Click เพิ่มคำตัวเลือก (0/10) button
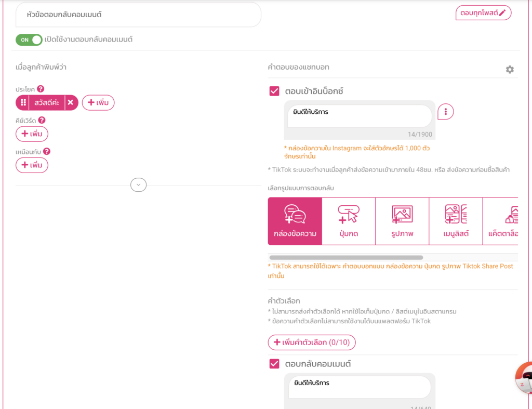 [x=312, y=342]
